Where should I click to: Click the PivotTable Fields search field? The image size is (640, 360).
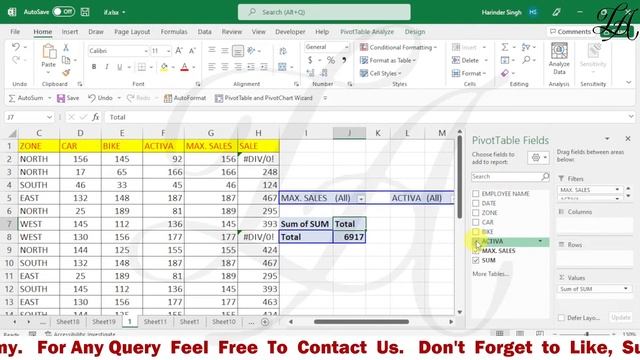pyautogui.click(x=510, y=177)
